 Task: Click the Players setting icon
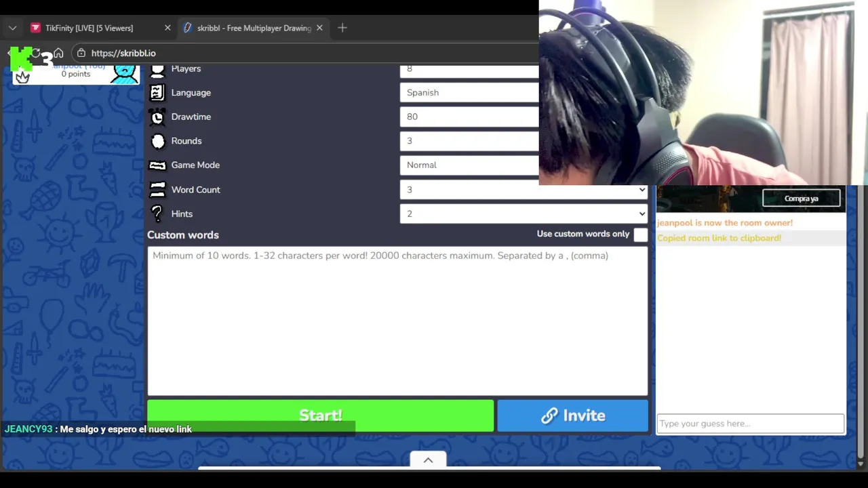point(157,70)
